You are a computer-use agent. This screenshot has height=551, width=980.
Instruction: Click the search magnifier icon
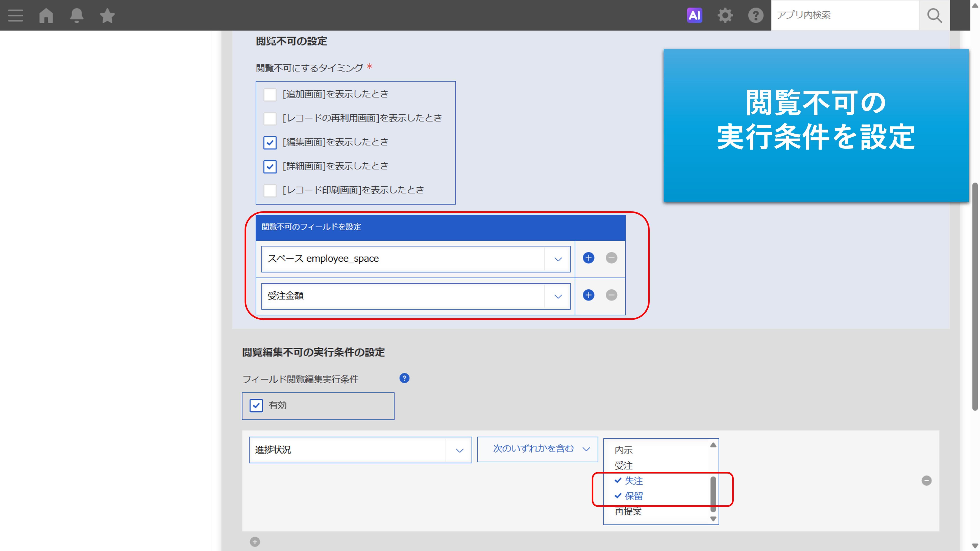click(934, 16)
